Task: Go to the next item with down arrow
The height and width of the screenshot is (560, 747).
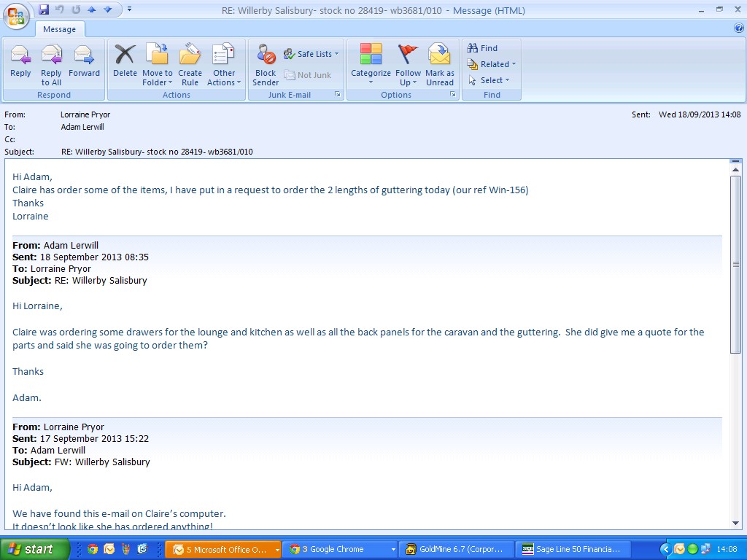Action: pyautogui.click(x=108, y=9)
